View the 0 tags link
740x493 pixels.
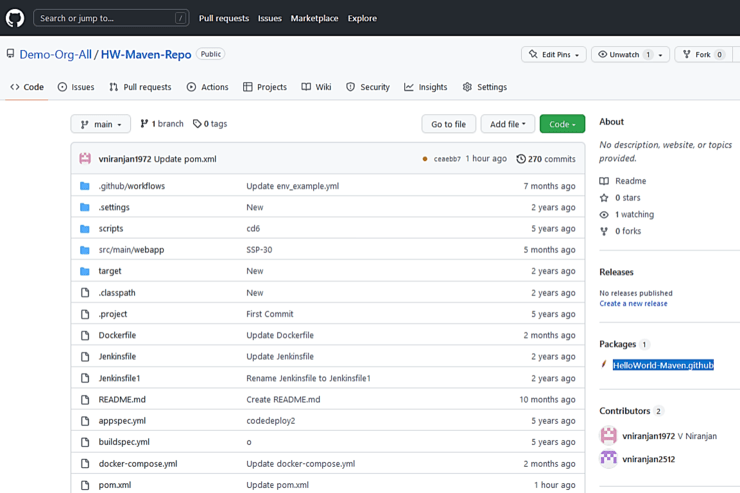pyautogui.click(x=210, y=124)
